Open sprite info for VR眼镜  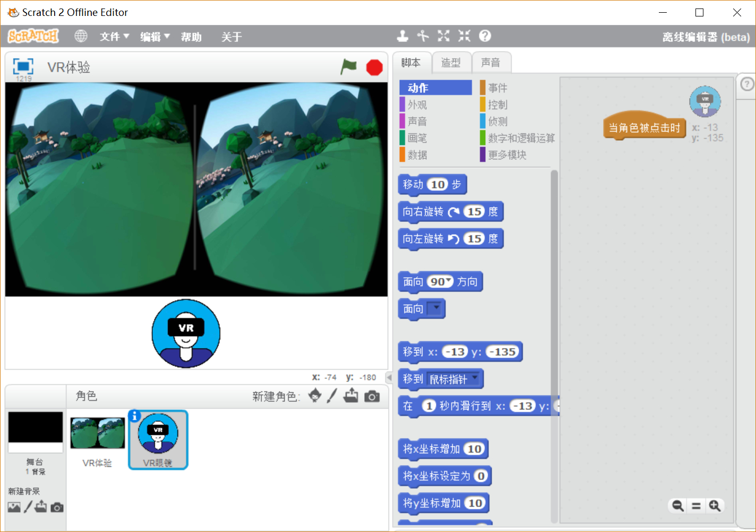[134, 416]
